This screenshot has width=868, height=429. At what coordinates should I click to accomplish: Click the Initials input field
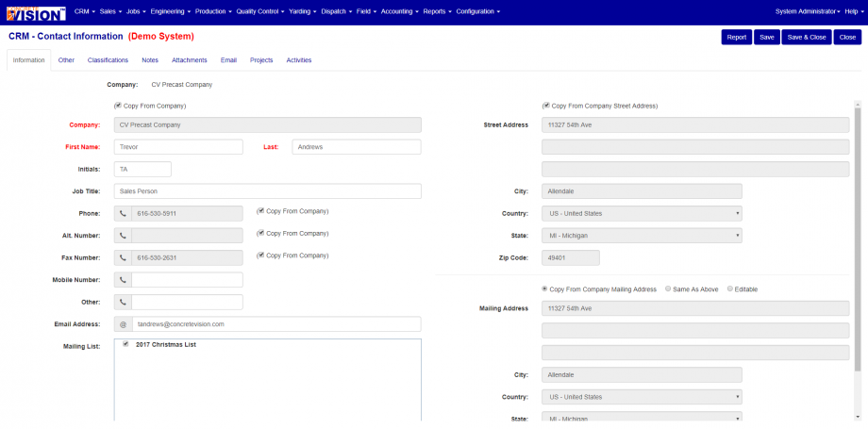[x=142, y=169]
